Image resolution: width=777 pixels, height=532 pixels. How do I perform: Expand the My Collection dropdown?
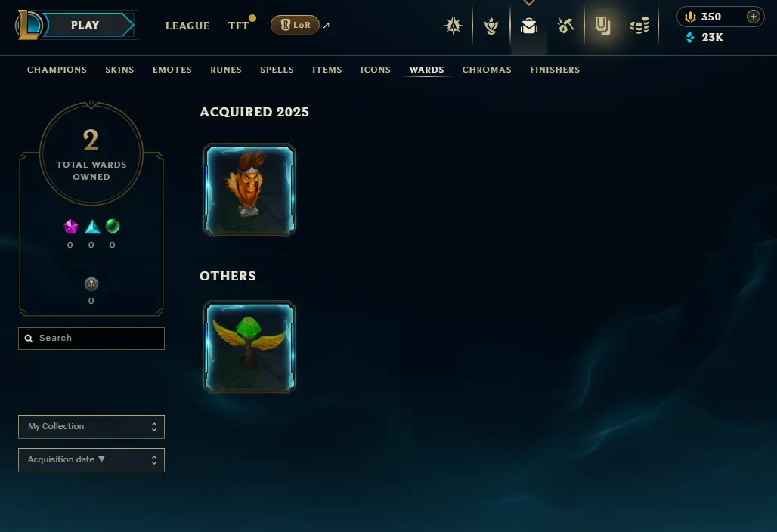(91, 426)
